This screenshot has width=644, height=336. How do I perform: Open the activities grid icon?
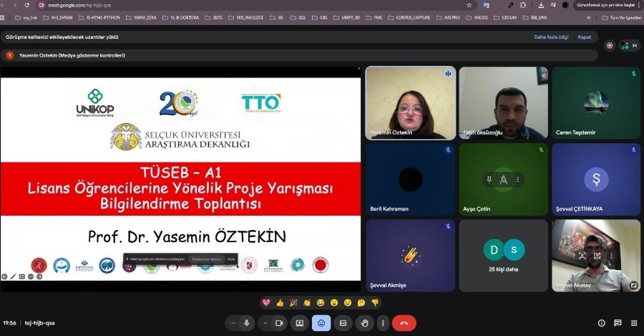coord(633,323)
